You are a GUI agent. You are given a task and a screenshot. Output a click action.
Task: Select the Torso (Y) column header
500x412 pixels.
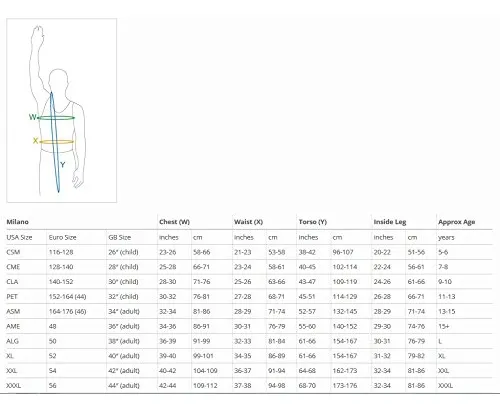pos(313,222)
